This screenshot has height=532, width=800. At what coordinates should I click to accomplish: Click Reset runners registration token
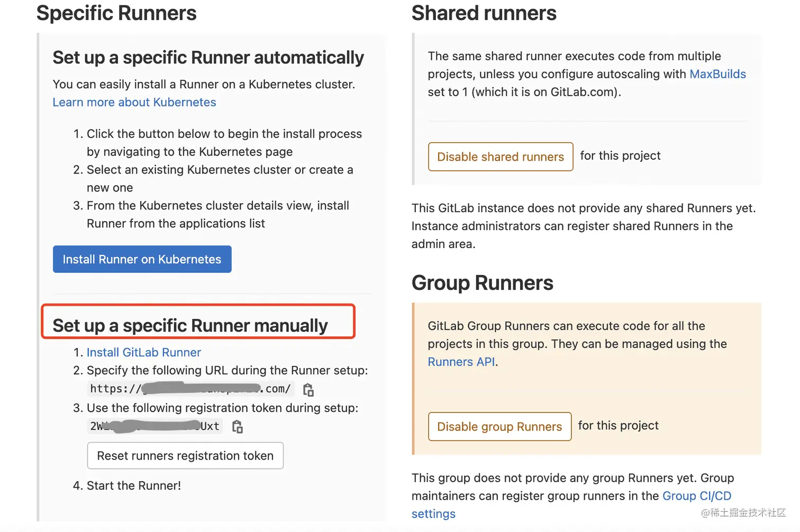pos(185,455)
